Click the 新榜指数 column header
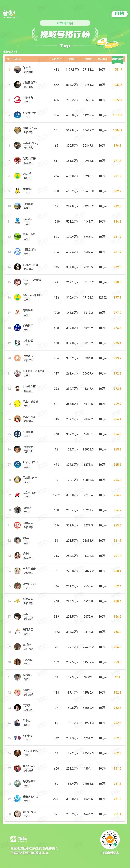130x868 pixels. 118,59
